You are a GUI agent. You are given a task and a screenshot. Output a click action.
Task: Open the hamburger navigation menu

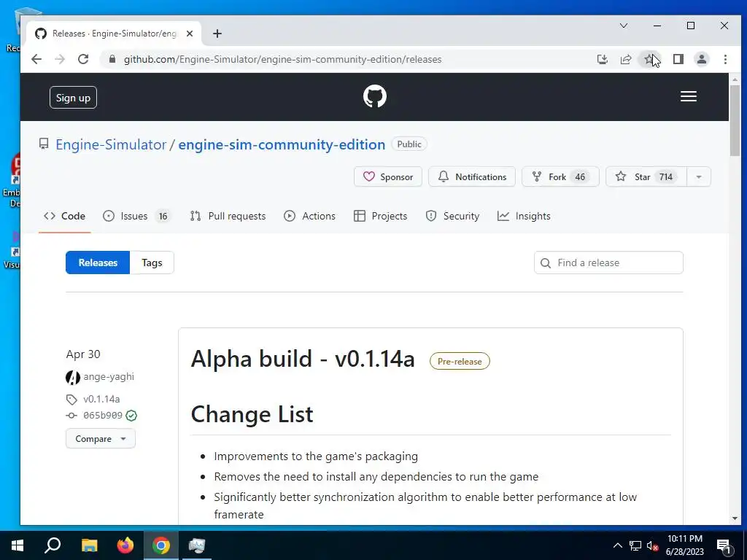[689, 97]
